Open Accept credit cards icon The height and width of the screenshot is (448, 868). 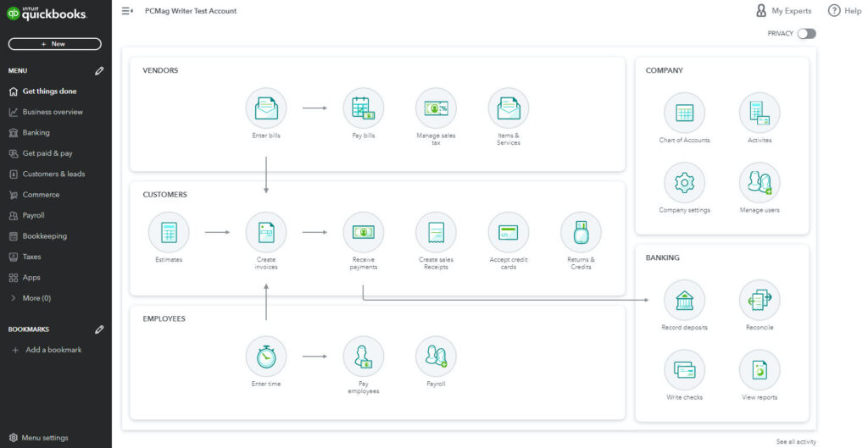(x=509, y=232)
